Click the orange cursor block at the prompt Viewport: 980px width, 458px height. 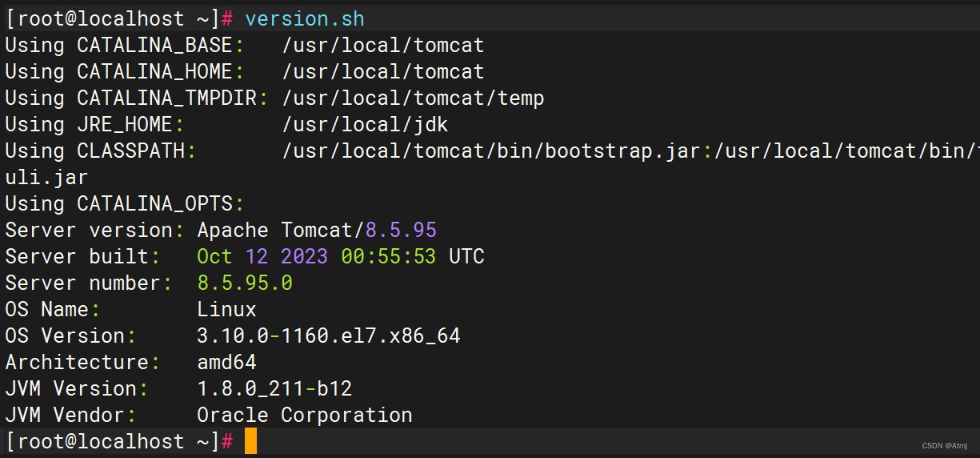click(250, 441)
